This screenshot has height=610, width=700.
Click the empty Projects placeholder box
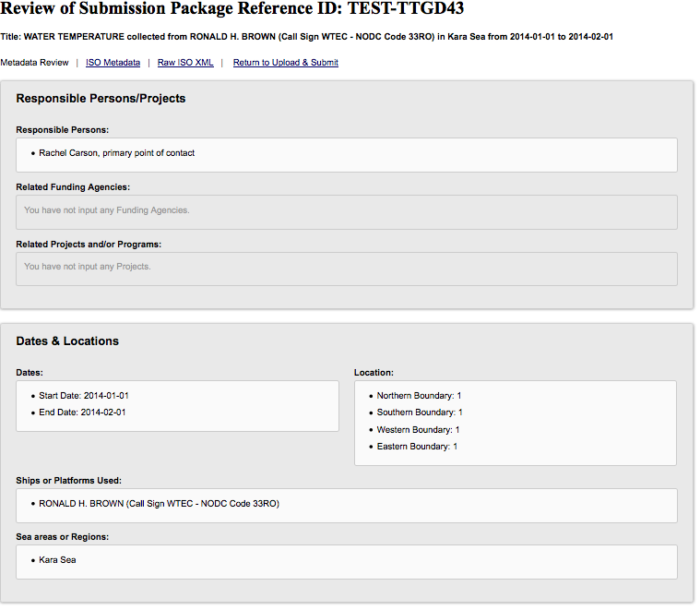coord(346,268)
